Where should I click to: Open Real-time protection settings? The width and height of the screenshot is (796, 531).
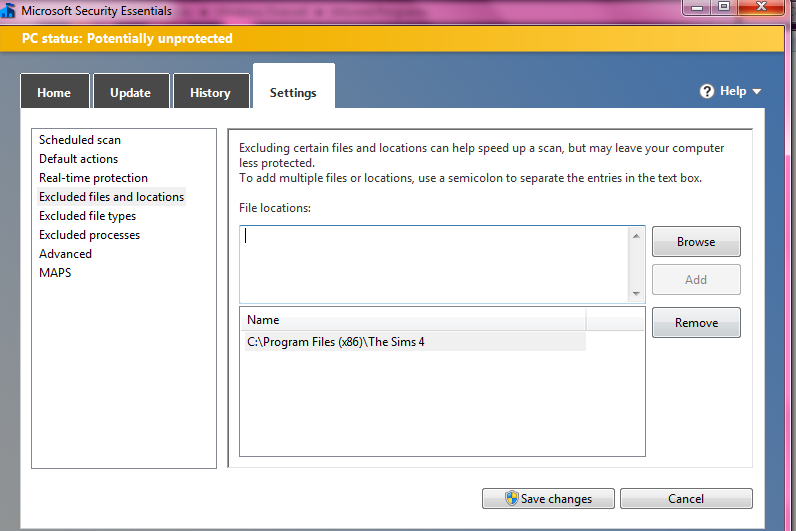pos(93,178)
